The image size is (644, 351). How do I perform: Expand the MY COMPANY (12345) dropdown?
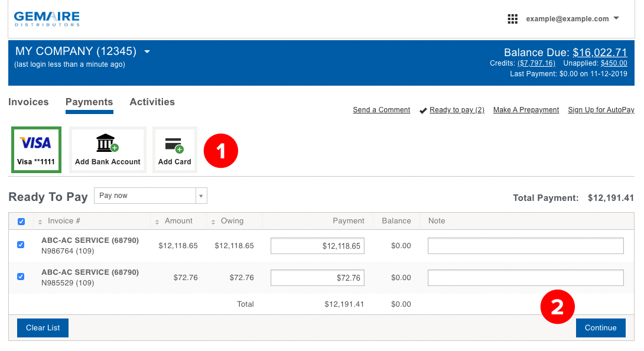click(x=147, y=52)
